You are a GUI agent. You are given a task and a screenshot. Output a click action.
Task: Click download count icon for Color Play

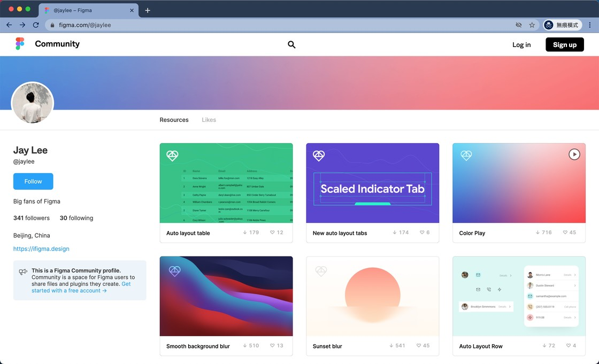coord(537,232)
